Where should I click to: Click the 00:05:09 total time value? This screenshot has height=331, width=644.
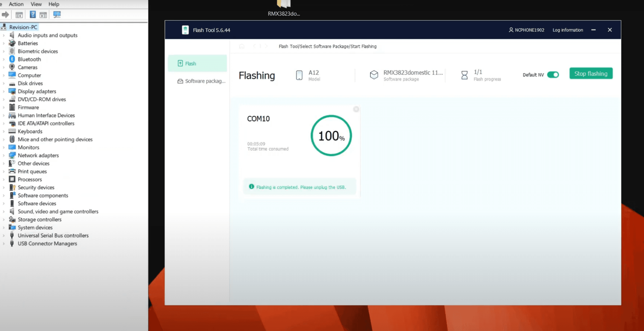256,144
